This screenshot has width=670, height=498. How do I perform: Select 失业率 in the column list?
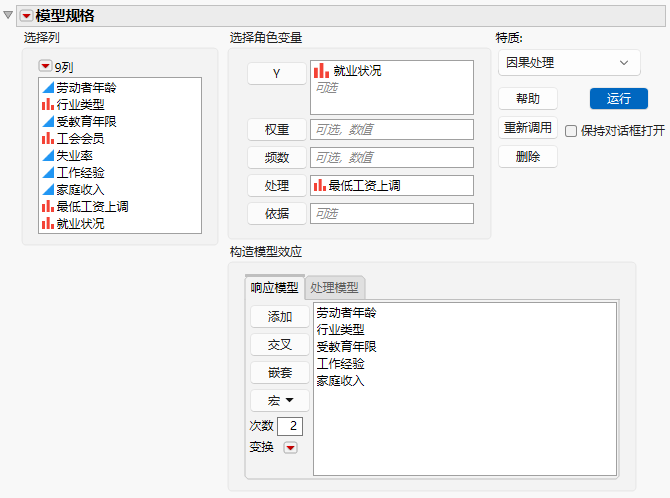point(74,155)
